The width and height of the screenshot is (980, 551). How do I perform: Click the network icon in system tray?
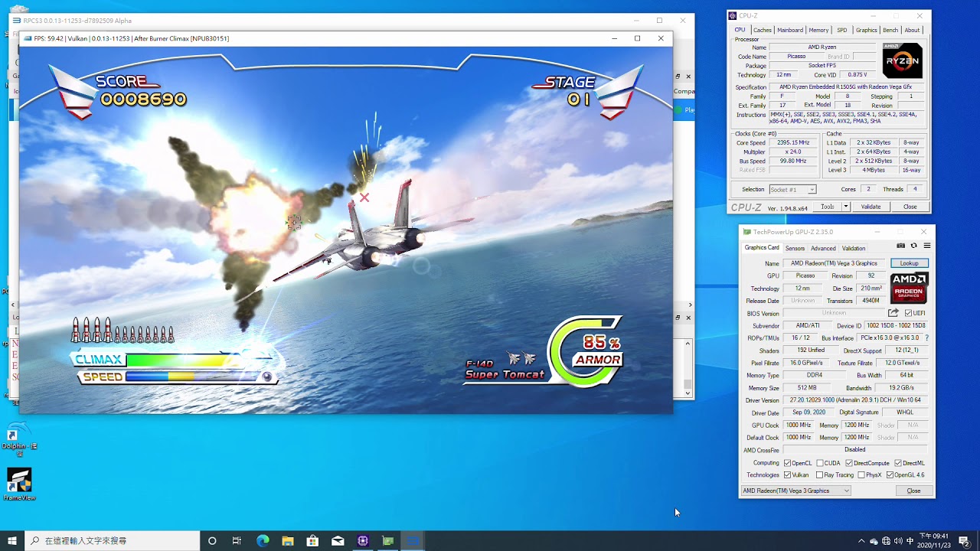(886, 541)
